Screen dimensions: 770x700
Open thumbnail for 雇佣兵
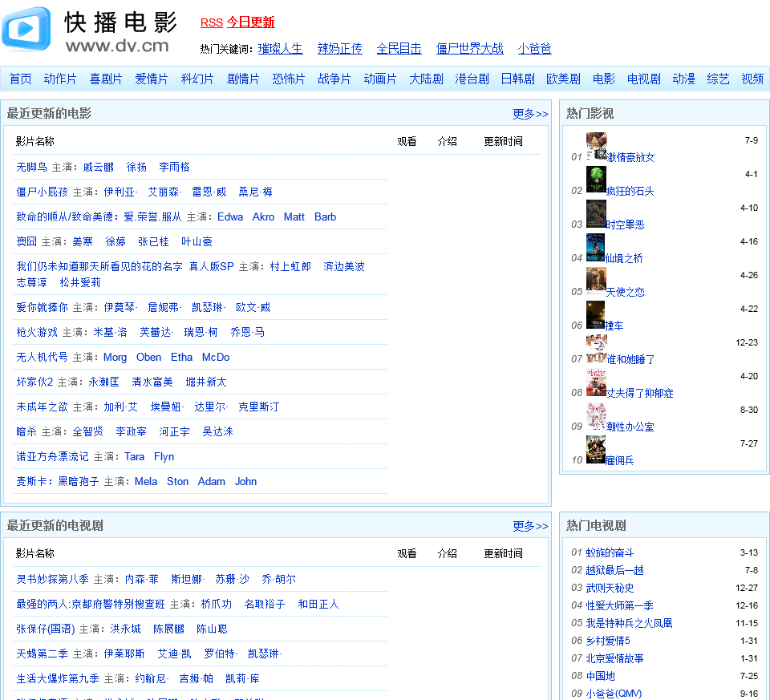point(596,450)
